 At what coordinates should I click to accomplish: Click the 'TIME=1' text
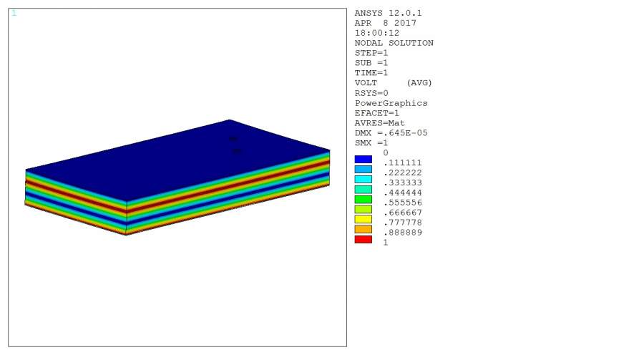coord(371,73)
